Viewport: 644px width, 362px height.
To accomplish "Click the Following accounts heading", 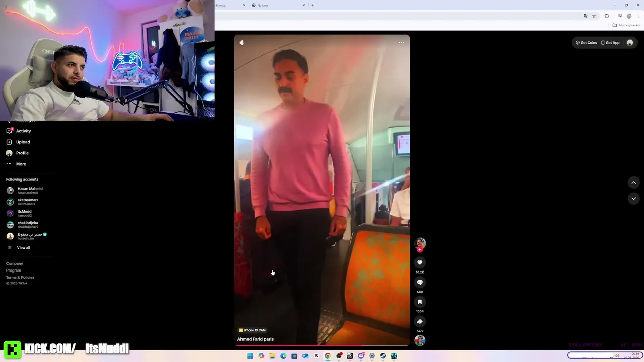I will tap(22, 179).
